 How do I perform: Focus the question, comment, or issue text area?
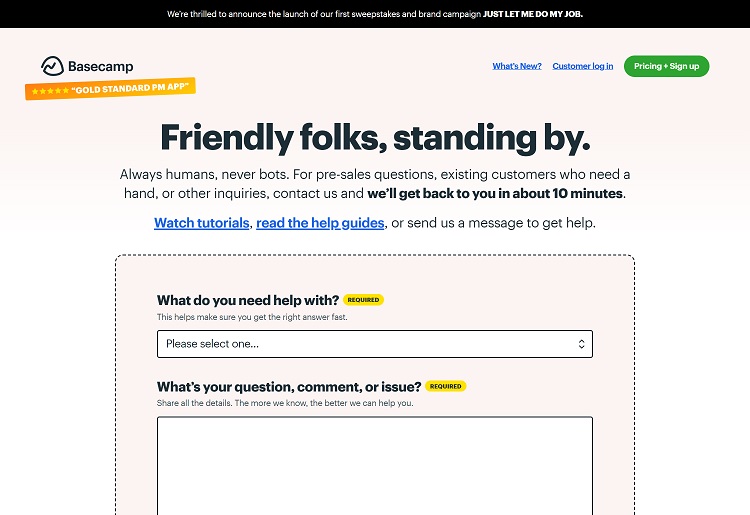click(x=374, y=465)
